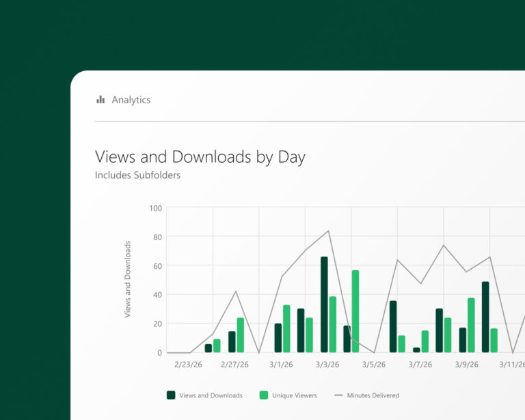Click the Minutes Delivered legend label
525x420 pixels.
coord(373,395)
